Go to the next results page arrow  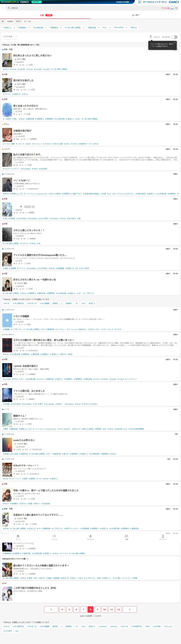130,609
